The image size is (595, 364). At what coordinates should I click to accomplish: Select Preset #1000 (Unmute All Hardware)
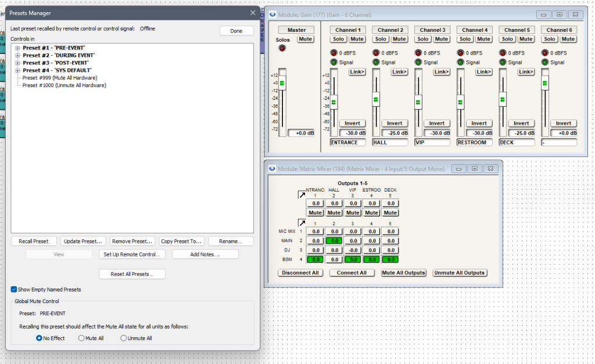point(64,85)
